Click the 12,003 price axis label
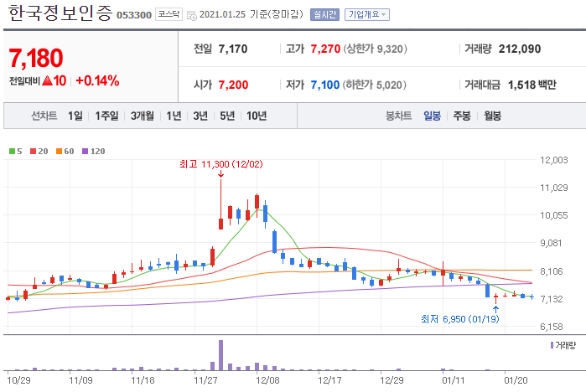The height and width of the screenshot is (392, 586). pos(554,160)
